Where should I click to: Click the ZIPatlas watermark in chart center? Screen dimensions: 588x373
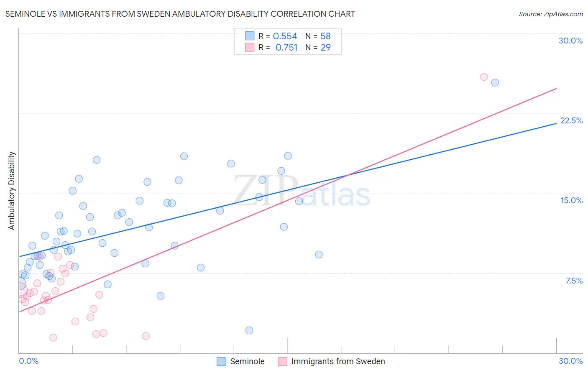coord(302,191)
